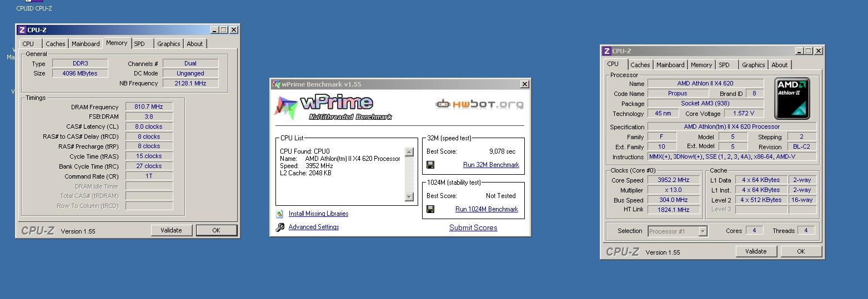The width and height of the screenshot is (868, 299).
Task: Click the save icon beside Run 32M Benchmark
Action: coord(430,165)
